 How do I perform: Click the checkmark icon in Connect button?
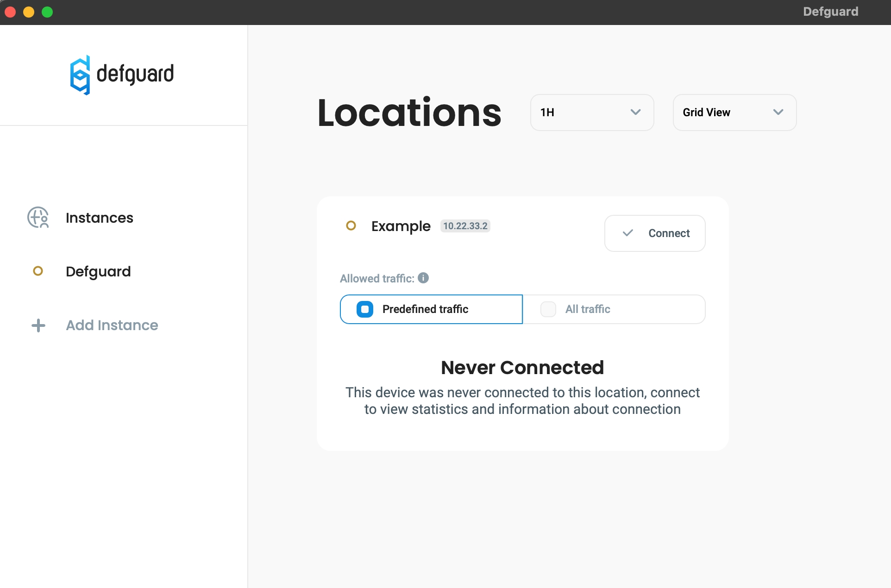click(x=628, y=233)
